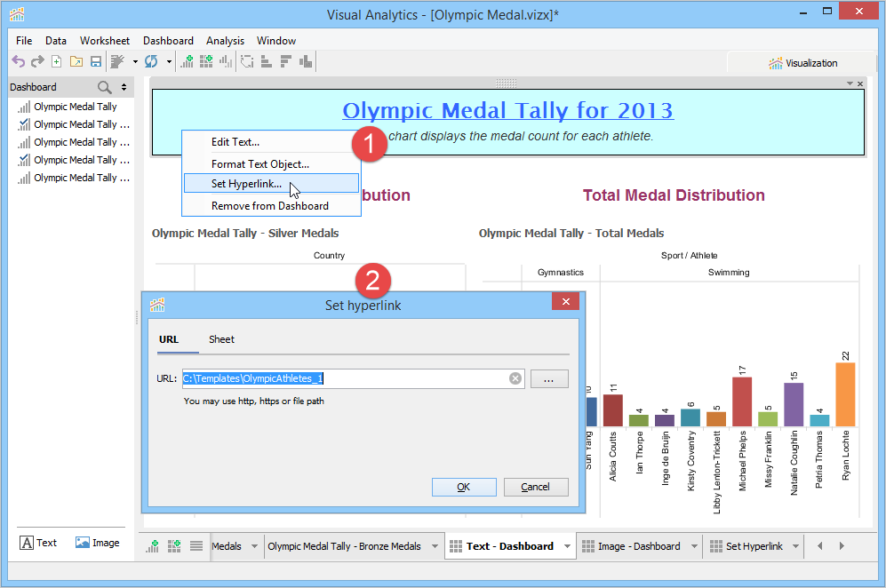Viewport: 886px width, 588px height.
Task: Clear the URL field with the X icon
Action: pos(515,378)
